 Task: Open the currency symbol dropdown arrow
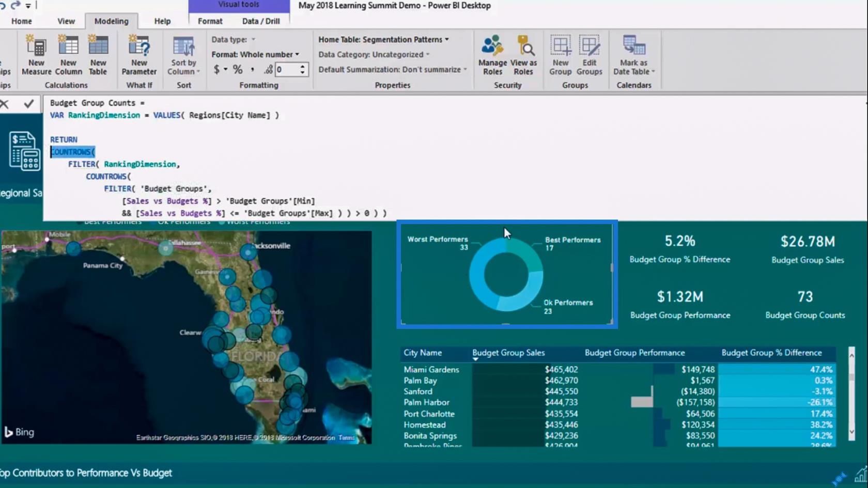pos(225,69)
